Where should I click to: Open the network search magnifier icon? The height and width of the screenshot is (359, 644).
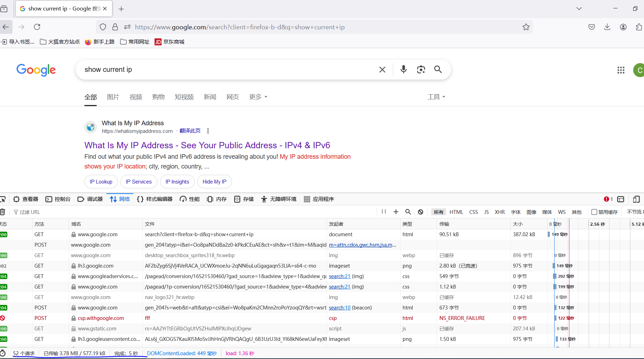(408, 212)
